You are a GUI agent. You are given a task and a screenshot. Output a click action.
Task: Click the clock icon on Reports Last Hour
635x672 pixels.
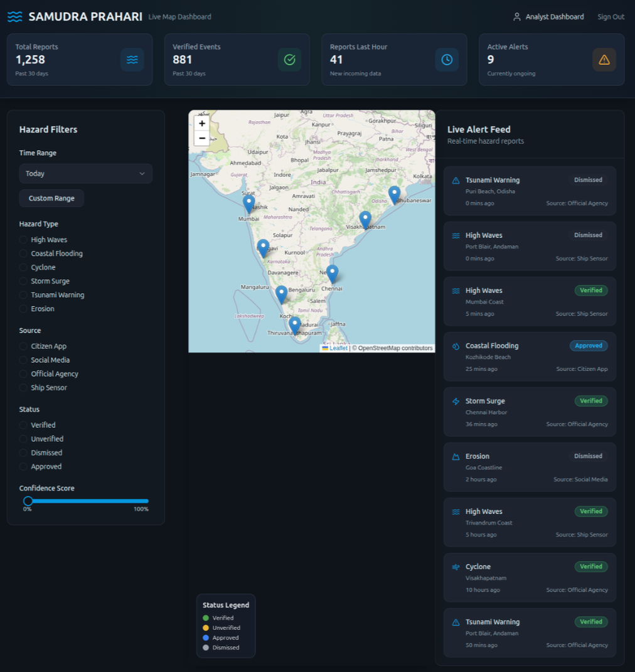(x=447, y=60)
